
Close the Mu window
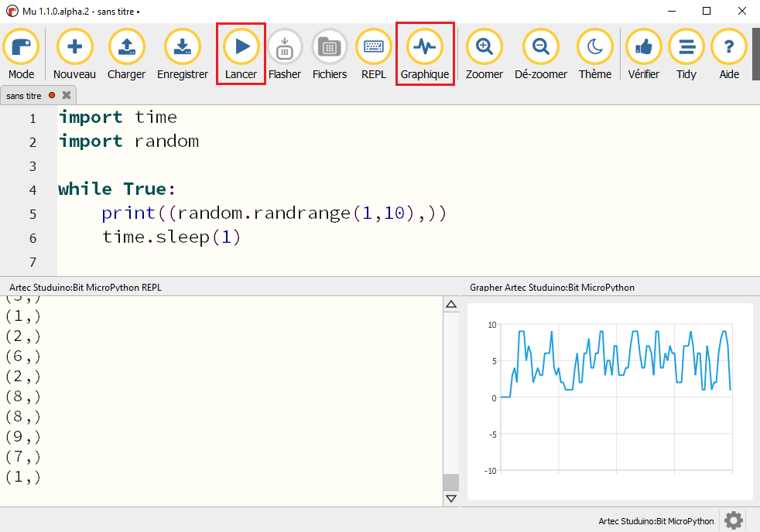[742, 11]
